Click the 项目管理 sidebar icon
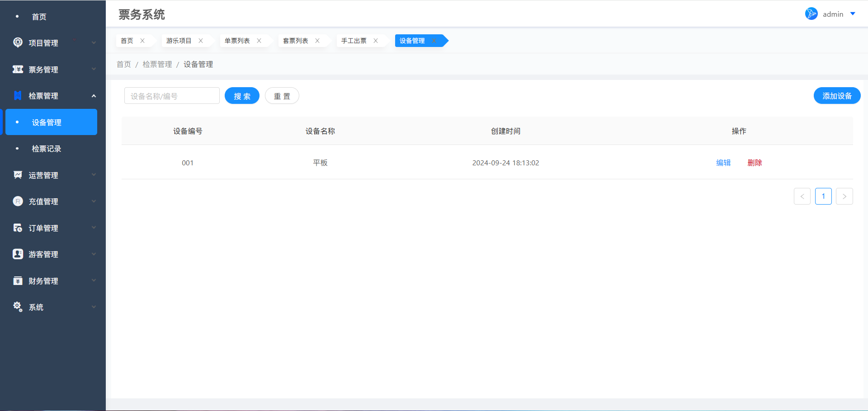868x411 pixels. pyautogui.click(x=18, y=42)
